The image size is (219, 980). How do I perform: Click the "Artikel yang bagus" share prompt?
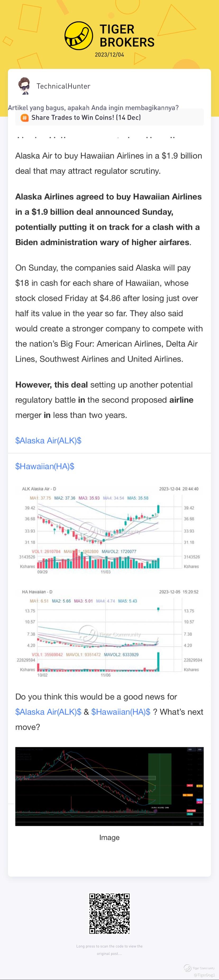[x=93, y=108]
